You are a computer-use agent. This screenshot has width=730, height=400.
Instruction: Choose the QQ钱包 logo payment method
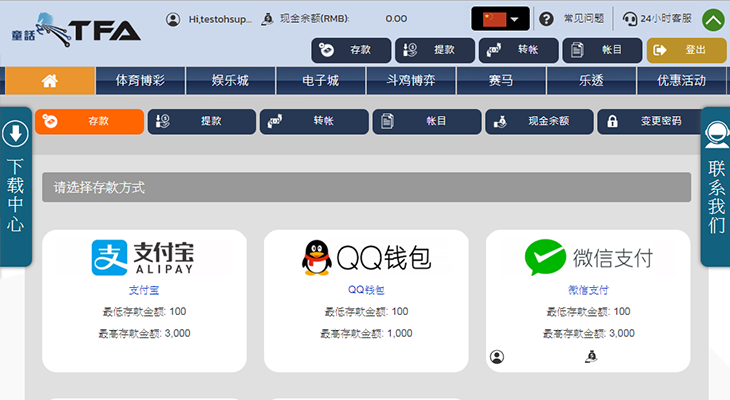click(366, 258)
